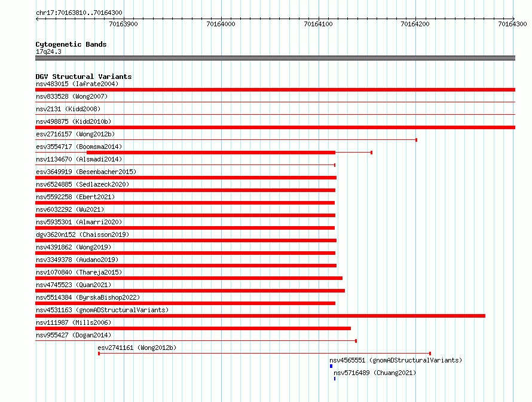Click the red bar for nsv483015
532x402 pixels.
click(275, 90)
